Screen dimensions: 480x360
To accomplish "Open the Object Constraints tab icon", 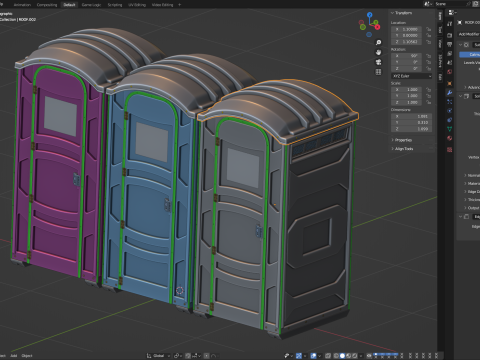I will 449,120.
